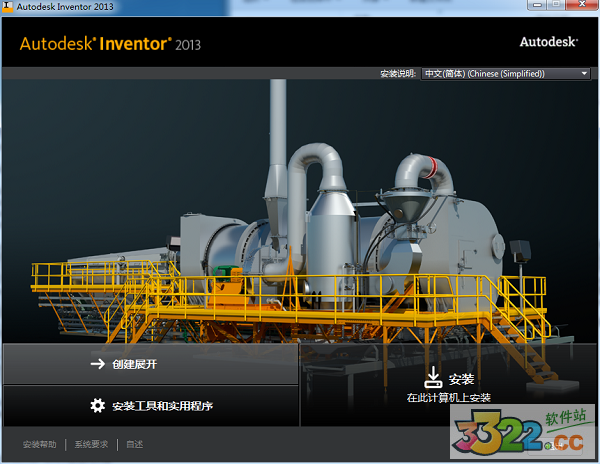This screenshot has width=600, height=464.
Task: Click the language dropdown arrow
Action: click(x=584, y=73)
